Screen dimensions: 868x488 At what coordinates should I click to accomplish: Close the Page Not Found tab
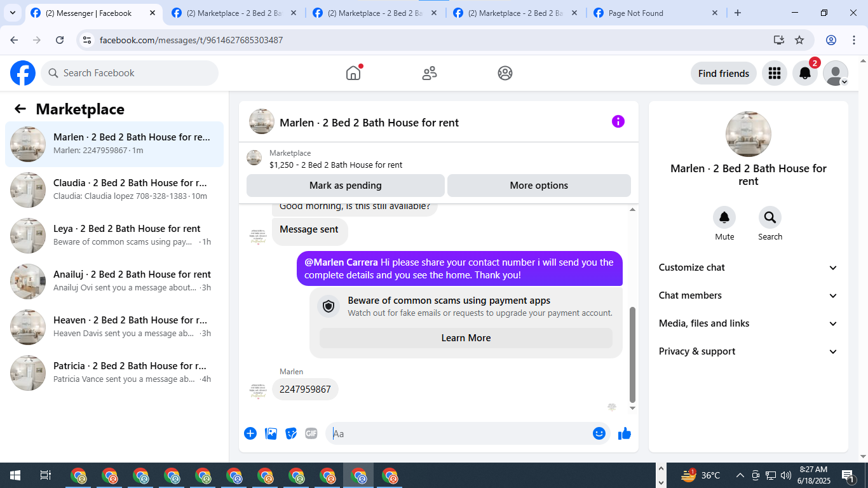pos(715,13)
